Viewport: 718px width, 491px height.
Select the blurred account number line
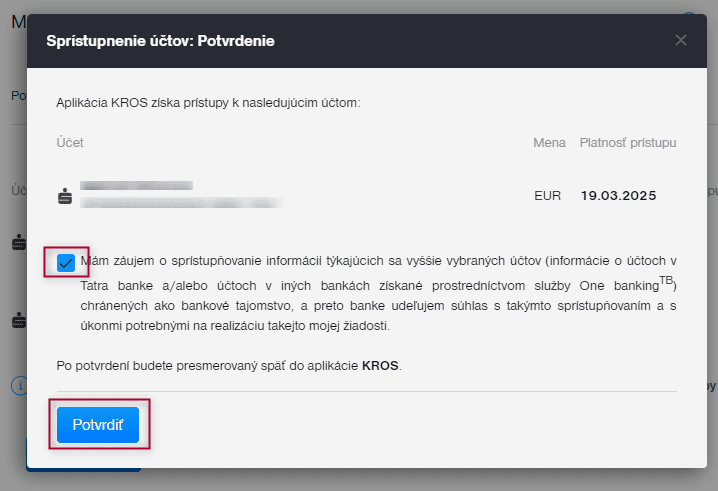click(180, 203)
